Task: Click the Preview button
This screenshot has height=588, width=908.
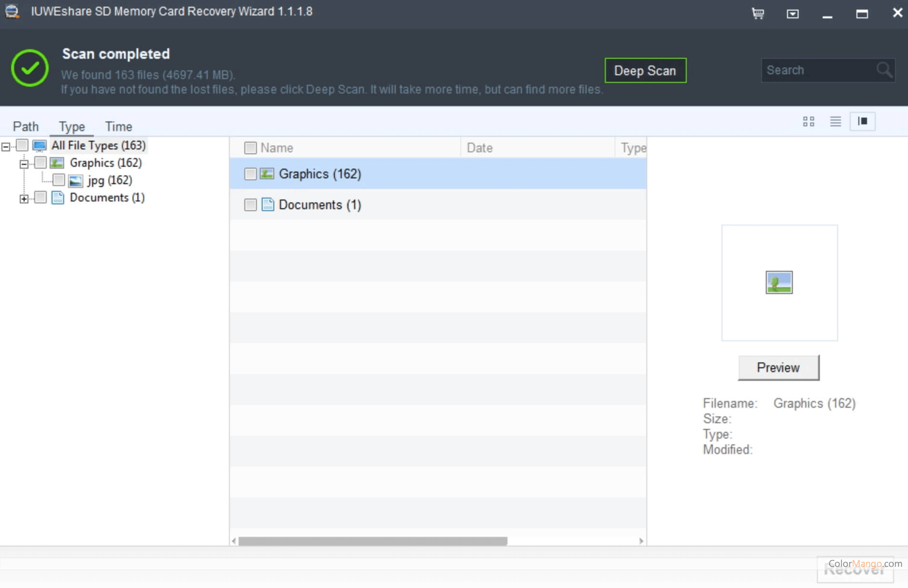Action: coord(778,368)
